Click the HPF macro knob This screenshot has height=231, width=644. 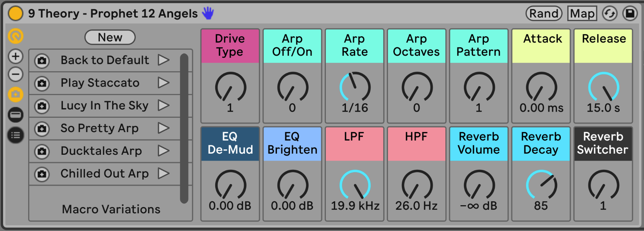point(417,185)
